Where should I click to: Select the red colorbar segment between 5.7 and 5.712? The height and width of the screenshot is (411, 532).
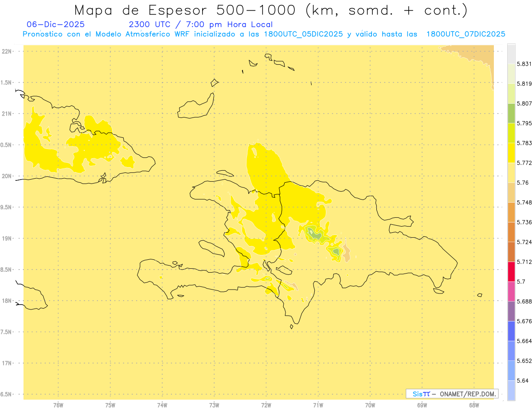(511, 271)
